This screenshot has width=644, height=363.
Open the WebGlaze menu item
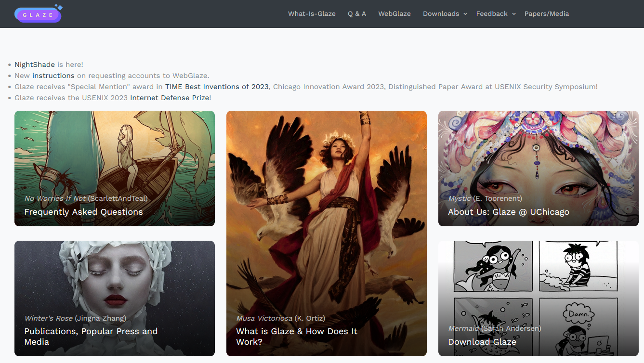tap(394, 14)
